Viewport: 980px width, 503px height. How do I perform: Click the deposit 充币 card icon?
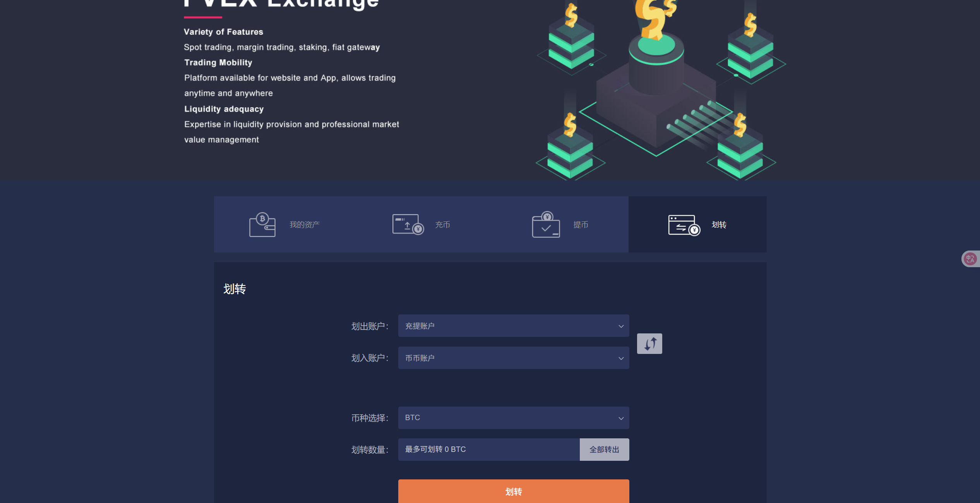[x=408, y=225]
